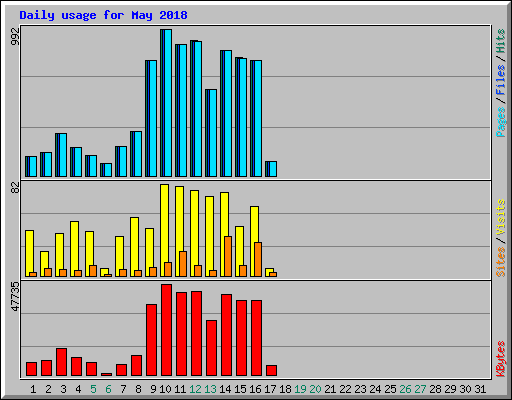Click day label 17 on the axis
Screen dimensions: 512x400
click(x=270, y=389)
